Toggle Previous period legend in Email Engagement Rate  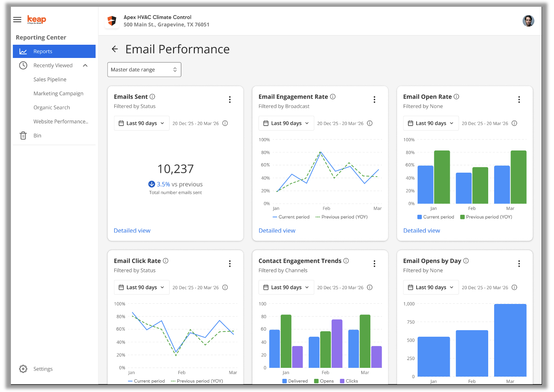tap(341, 217)
